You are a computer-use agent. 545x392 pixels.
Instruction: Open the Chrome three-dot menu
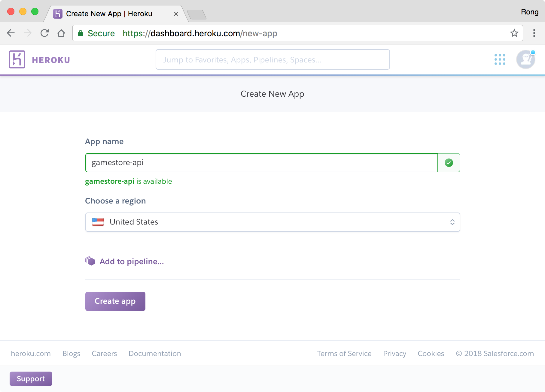tap(534, 33)
